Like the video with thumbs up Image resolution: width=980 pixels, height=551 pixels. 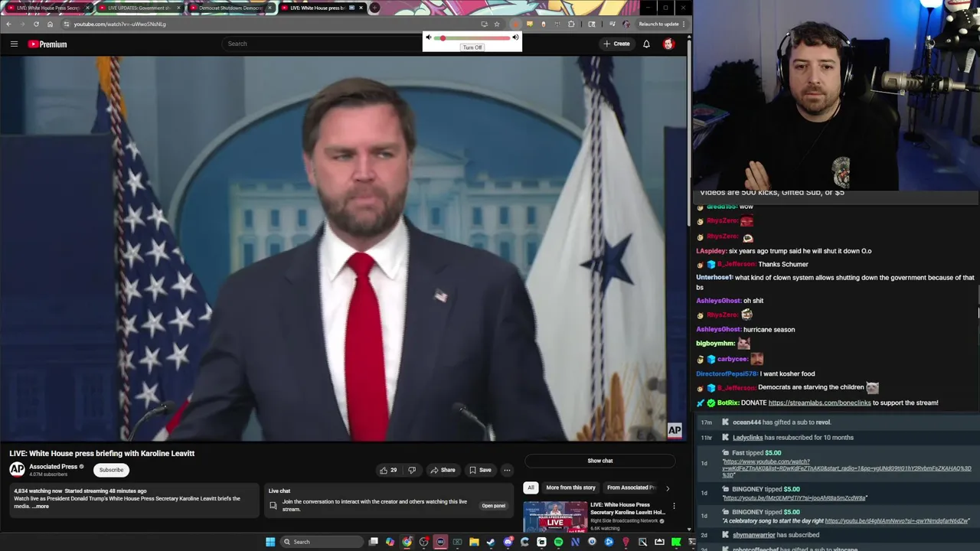[388, 470]
